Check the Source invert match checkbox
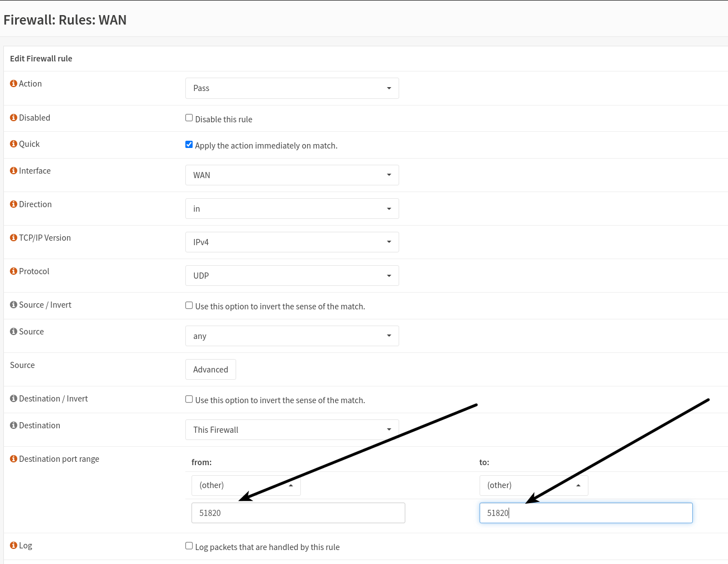 tap(189, 305)
